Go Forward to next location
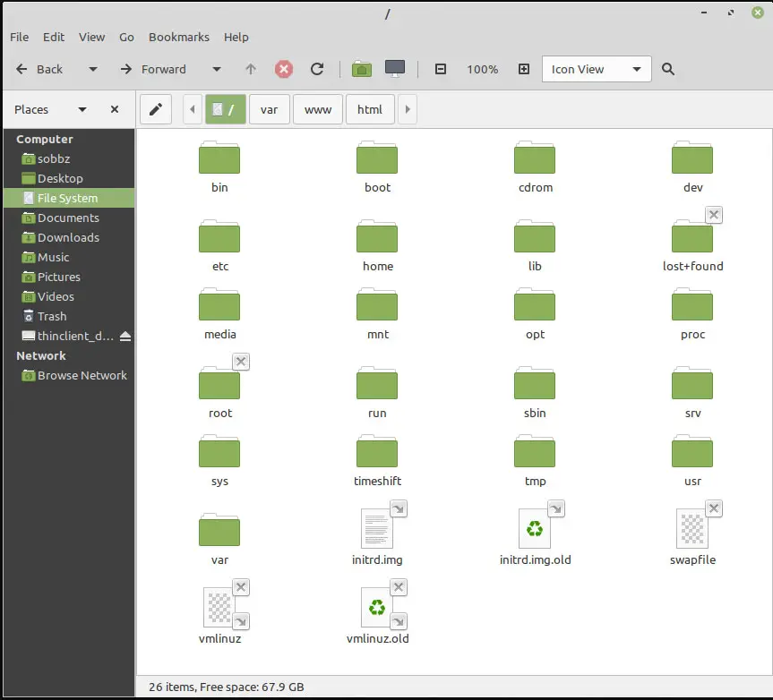Image resolution: width=773 pixels, height=700 pixels. (x=153, y=69)
